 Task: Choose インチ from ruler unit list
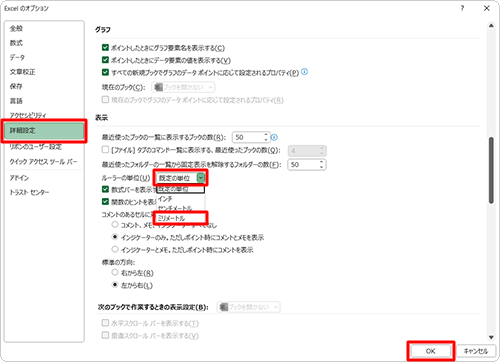[180, 199]
